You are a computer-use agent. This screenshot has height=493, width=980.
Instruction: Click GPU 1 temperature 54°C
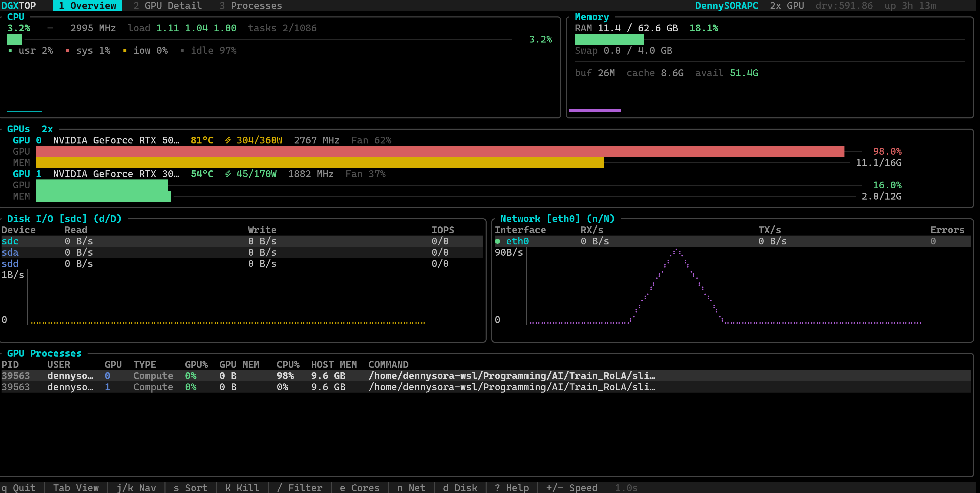[x=202, y=174]
